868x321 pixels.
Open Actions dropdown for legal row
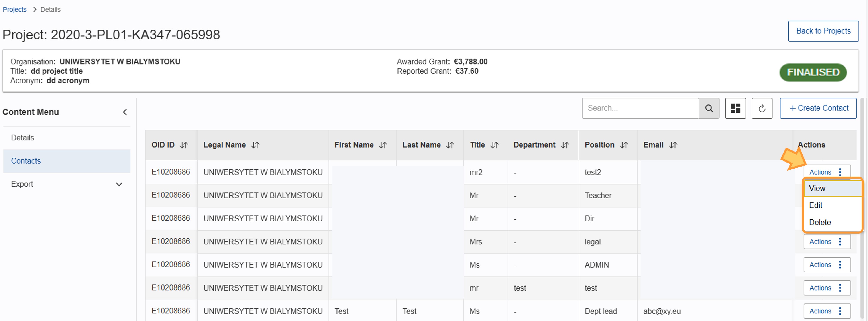(x=827, y=242)
